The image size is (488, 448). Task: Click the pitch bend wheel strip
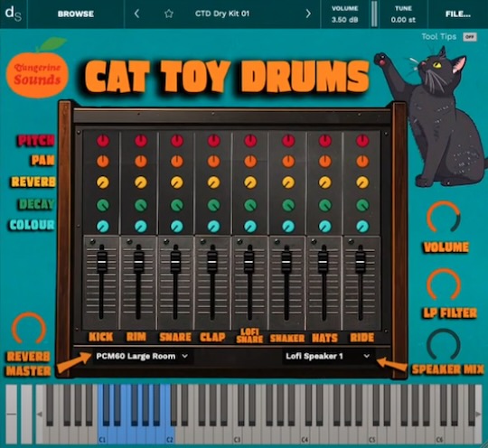click(12, 414)
